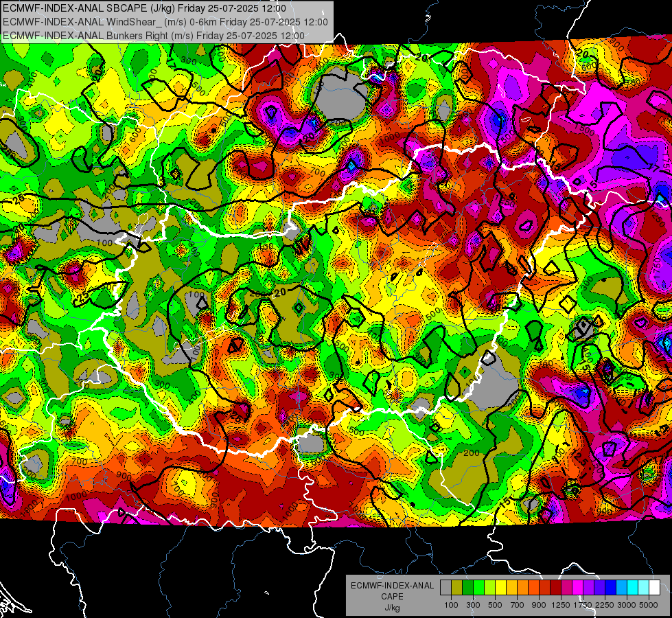This screenshot has height=618, width=672.
Task: Click the legend value 5000
Action: pos(649,605)
